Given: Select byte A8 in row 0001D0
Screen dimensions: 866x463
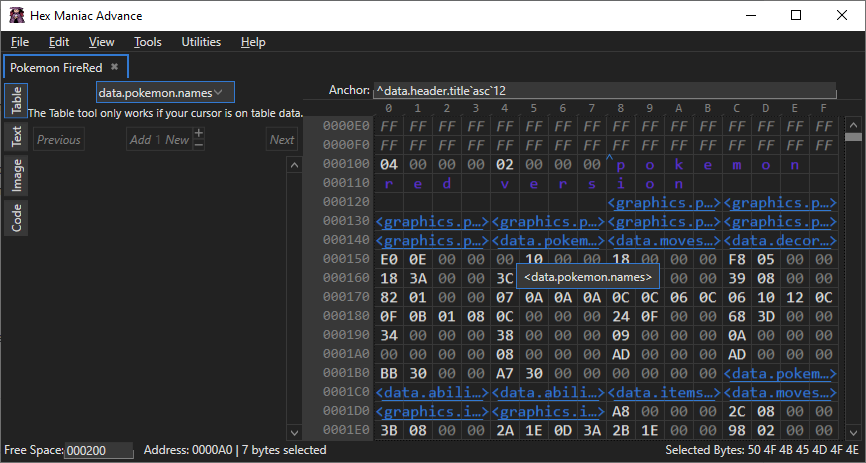Looking at the screenshot, I should tap(621, 412).
